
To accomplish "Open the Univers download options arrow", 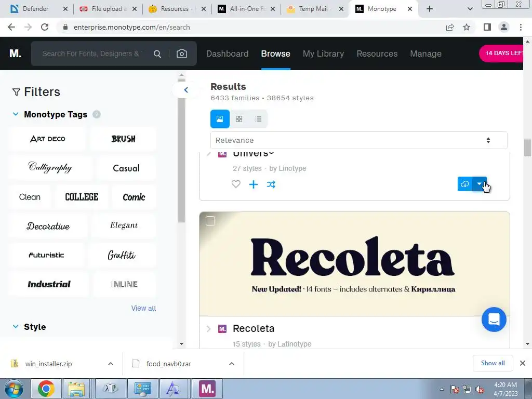I will tap(480, 184).
